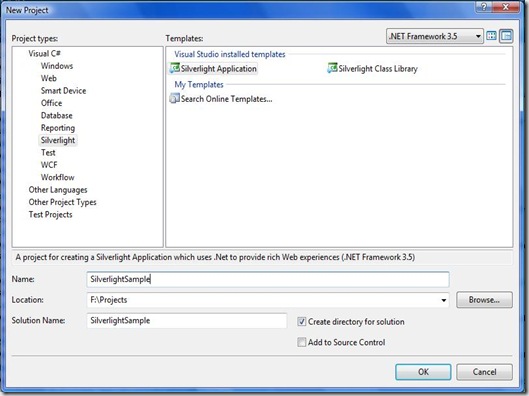Click the My Templates group header
The image size is (529, 396).
click(x=199, y=84)
